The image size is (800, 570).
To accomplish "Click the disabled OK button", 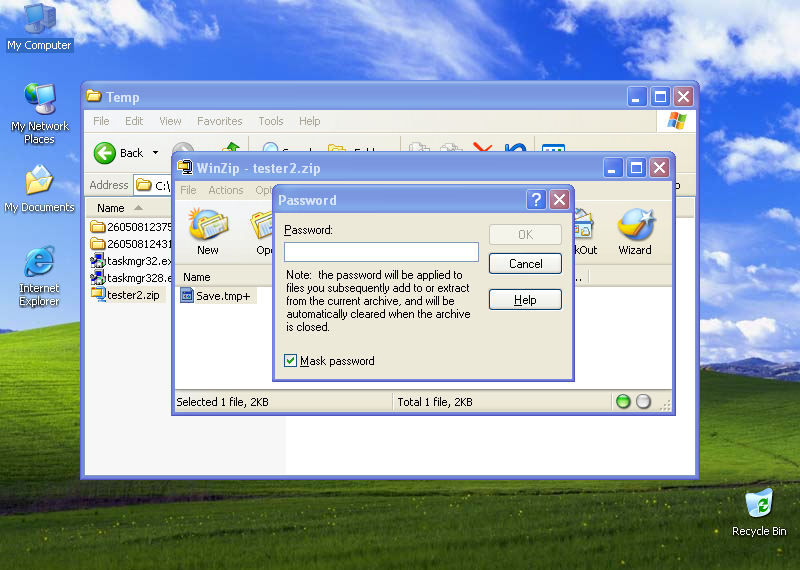I will [x=526, y=234].
